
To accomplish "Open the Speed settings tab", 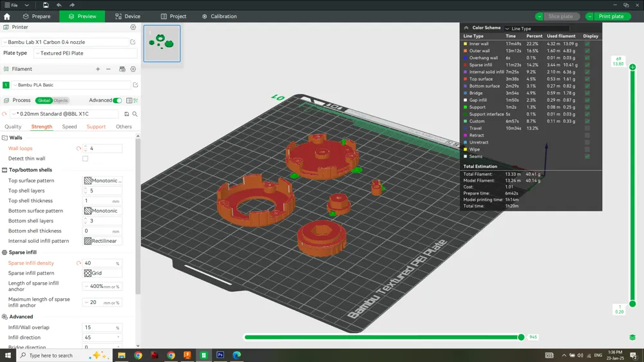I will point(70,126).
